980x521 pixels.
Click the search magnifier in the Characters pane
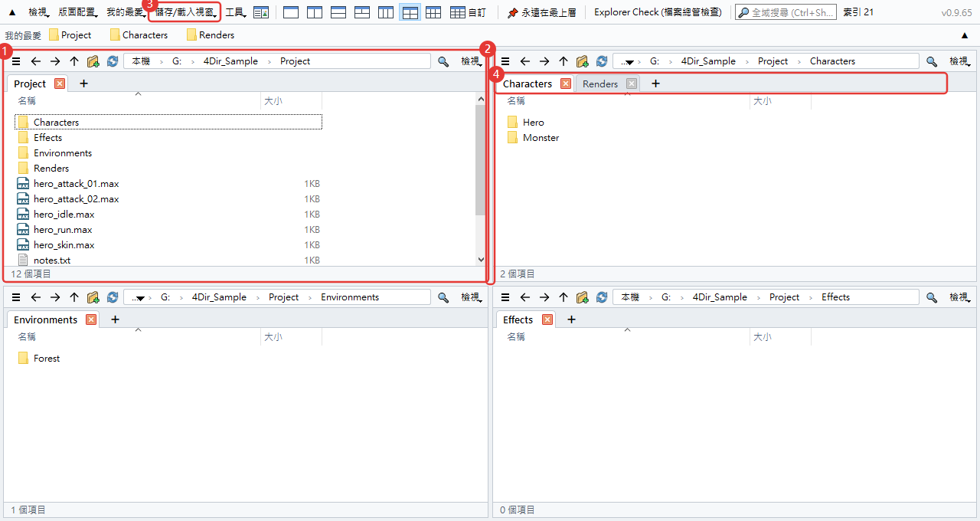pyautogui.click(x=932, y=61)
